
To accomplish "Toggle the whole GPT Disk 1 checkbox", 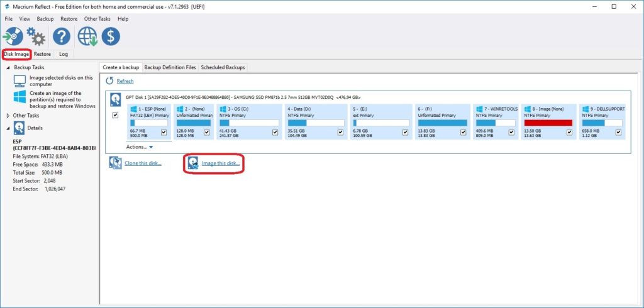I will [116, 116].
